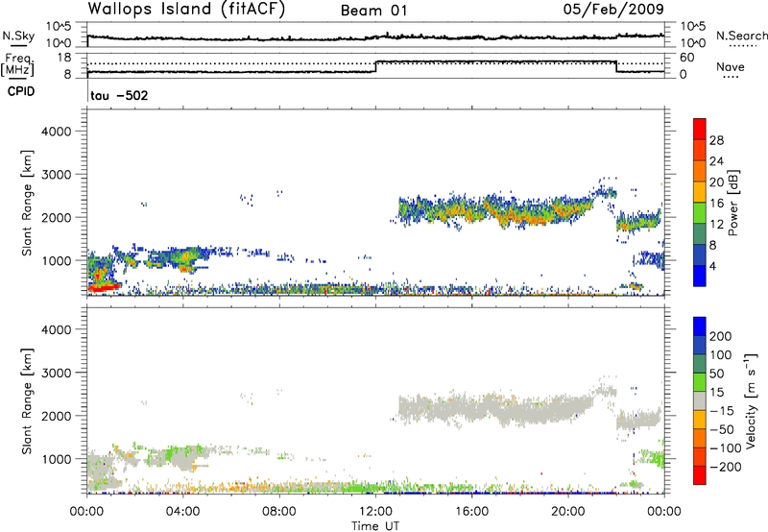Click the velocity scale value 200

point(721,336)
